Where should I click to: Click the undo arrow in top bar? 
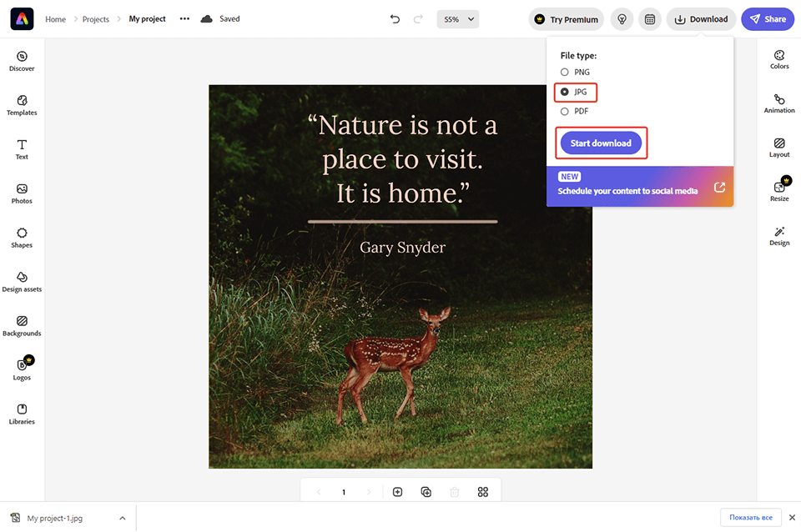(x=395, y=19)
